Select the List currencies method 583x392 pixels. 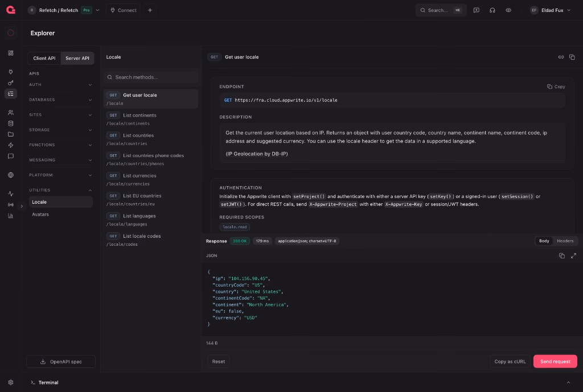click(x=150, y=179)
